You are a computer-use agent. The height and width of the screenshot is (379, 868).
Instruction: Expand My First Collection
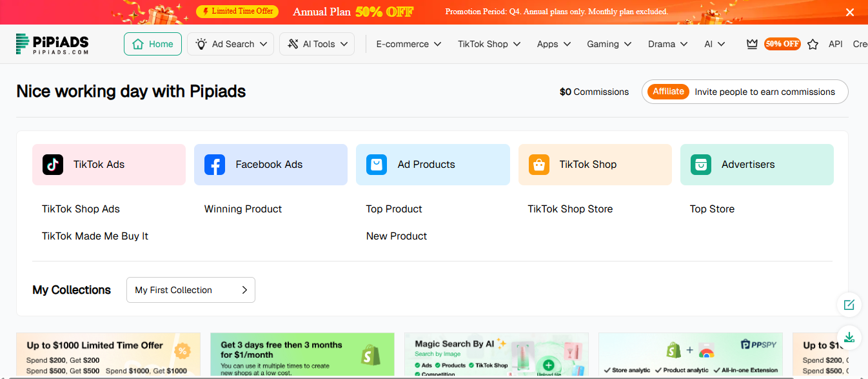(x=190, y=290)
